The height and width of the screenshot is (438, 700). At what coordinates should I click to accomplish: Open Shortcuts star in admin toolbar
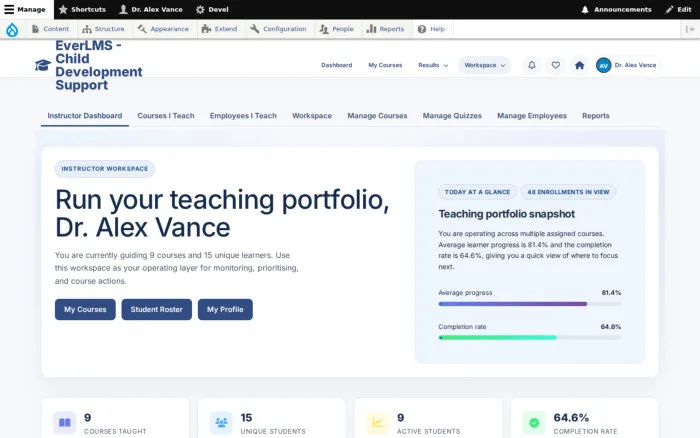pyautogui.click(x=82, y=9)
